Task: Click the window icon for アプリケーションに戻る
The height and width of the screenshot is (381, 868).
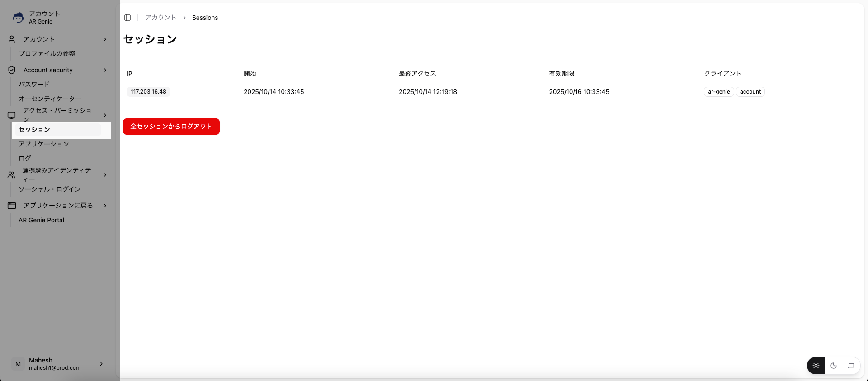Action: 12,206
